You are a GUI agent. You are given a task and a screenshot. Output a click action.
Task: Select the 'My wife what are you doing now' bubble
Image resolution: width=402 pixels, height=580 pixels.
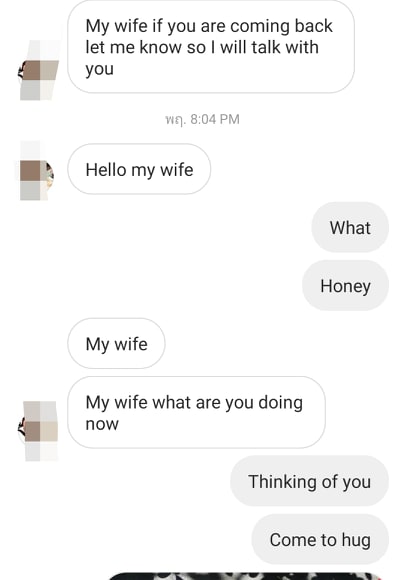click(196, 412)
